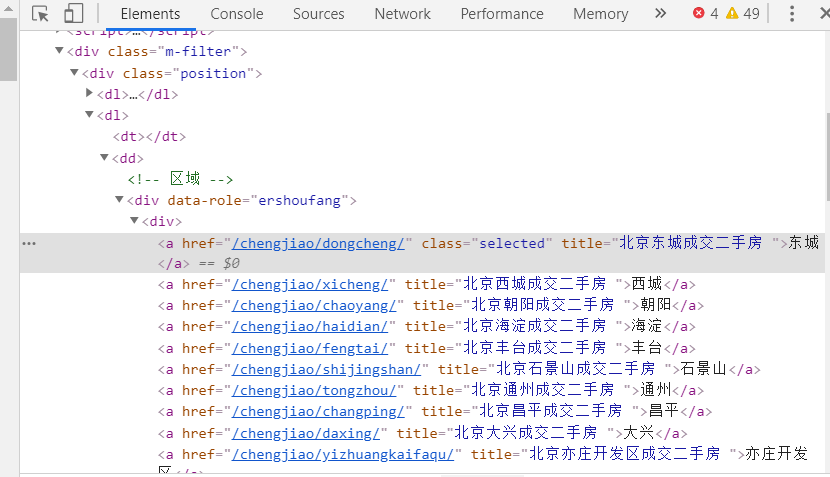Click the Elements panel right scrollbar thumb
Screen dimensions: 830x477
827,157
